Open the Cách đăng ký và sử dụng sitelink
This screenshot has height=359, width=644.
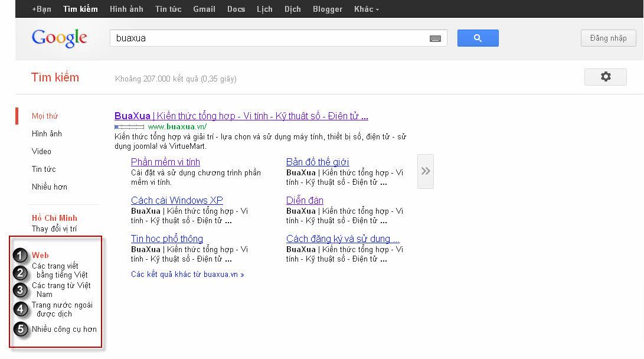[x=343, y=239]
